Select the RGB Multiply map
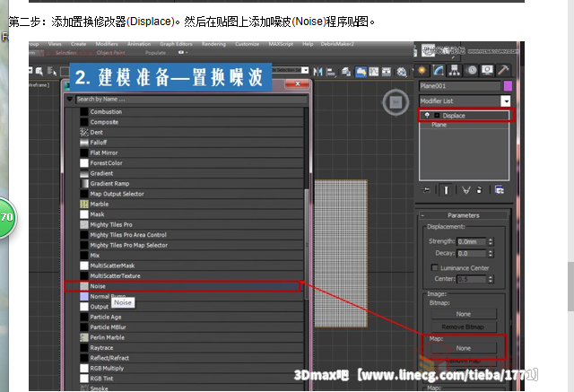 click(191, 368)
